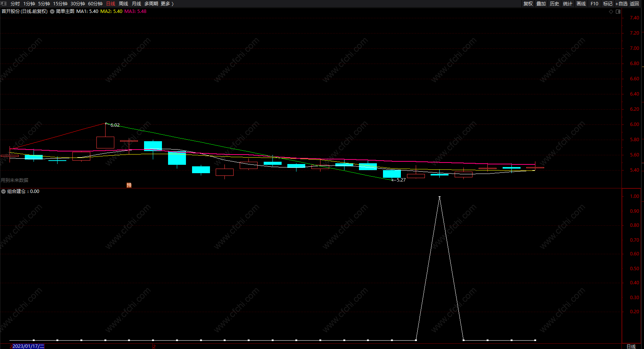
Task: Click the 7.40 price axis label
Action: 634,18
